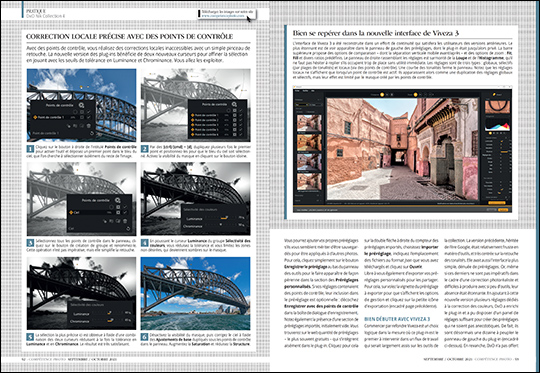The width and height of the screenshot is (540, 373).
Task: Toggle checkmark on second control point in step 2
Action: 241,120
